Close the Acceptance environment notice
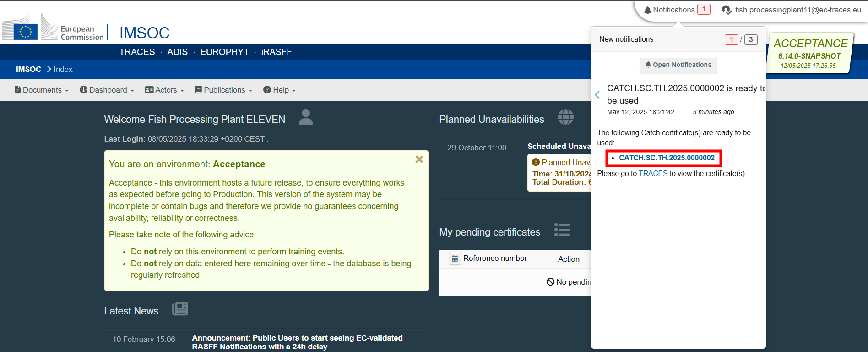This screenshot has height=352, width=868. pos(419,159)
